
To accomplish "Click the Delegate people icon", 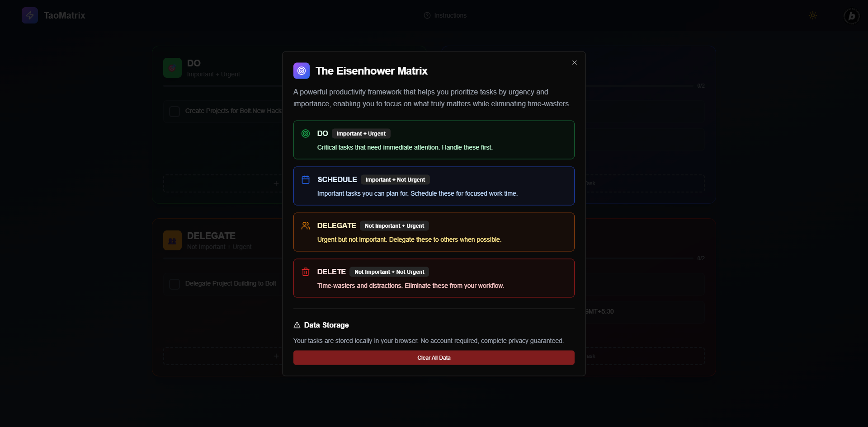I will [305, 225].
